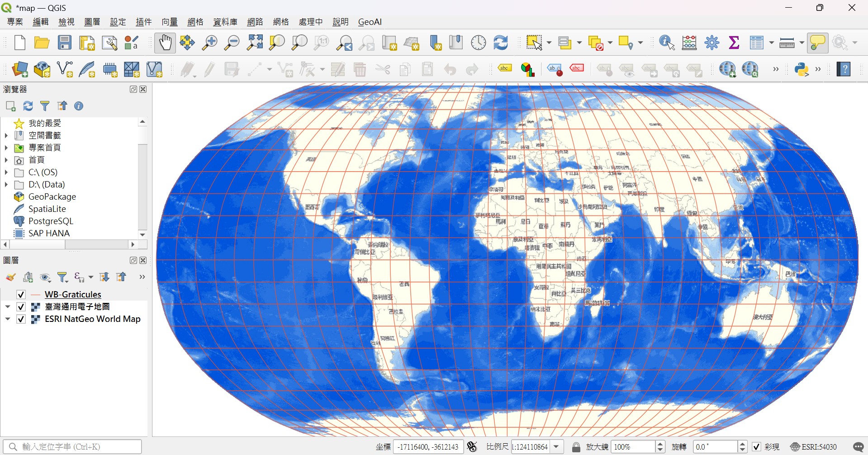This screenshot has height=455, width=868.
Task: Click the Refresh map canvas icon
Action: click(x=501, y=43)
